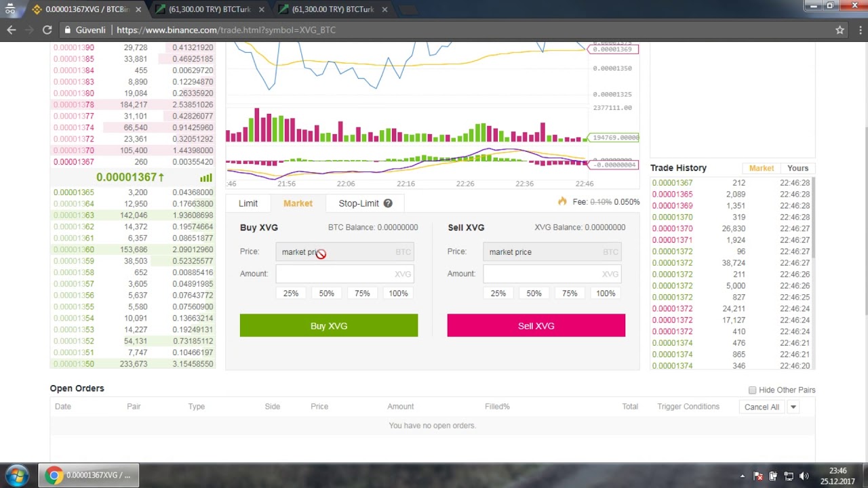Bookmark page with the star icon

click(840, 30)
